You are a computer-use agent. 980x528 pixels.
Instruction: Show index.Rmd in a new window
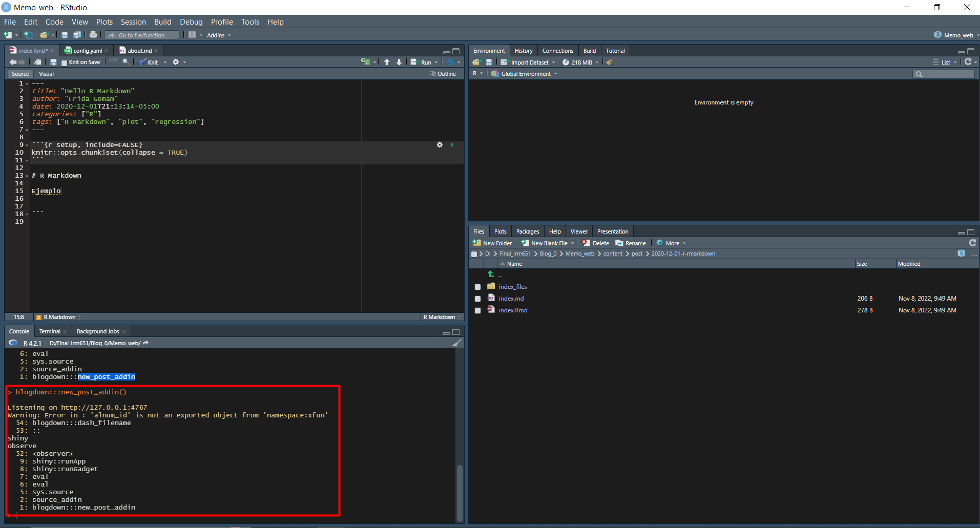point(38,62)
